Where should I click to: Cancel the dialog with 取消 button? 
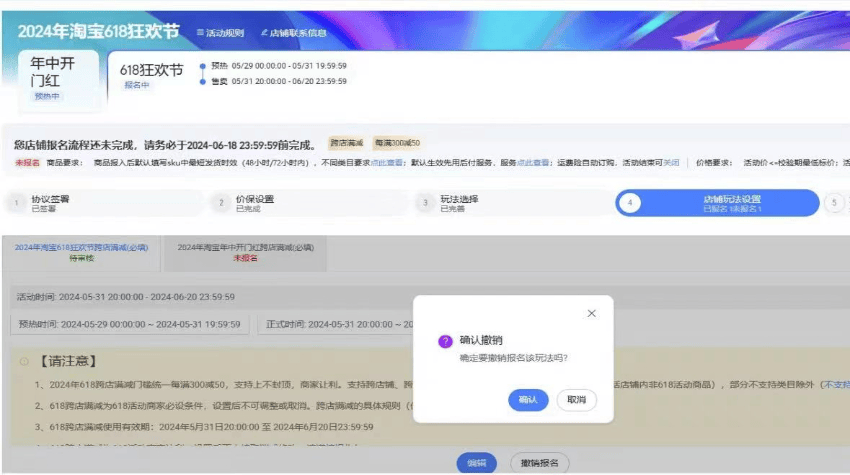point(576,400)
